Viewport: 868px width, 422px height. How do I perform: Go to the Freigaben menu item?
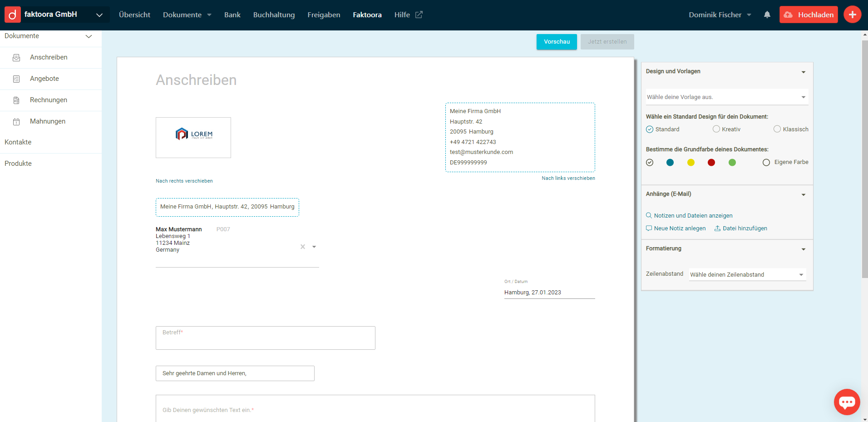[324, 15]
